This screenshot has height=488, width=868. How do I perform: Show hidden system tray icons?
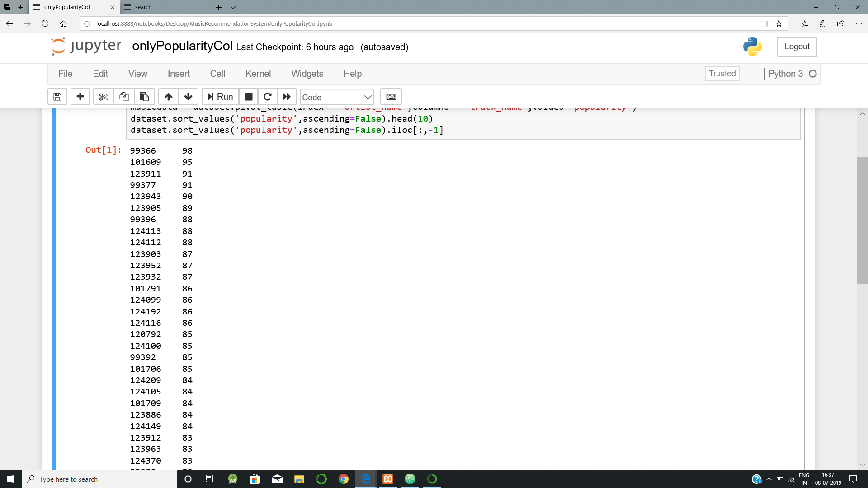click(769, 479)
